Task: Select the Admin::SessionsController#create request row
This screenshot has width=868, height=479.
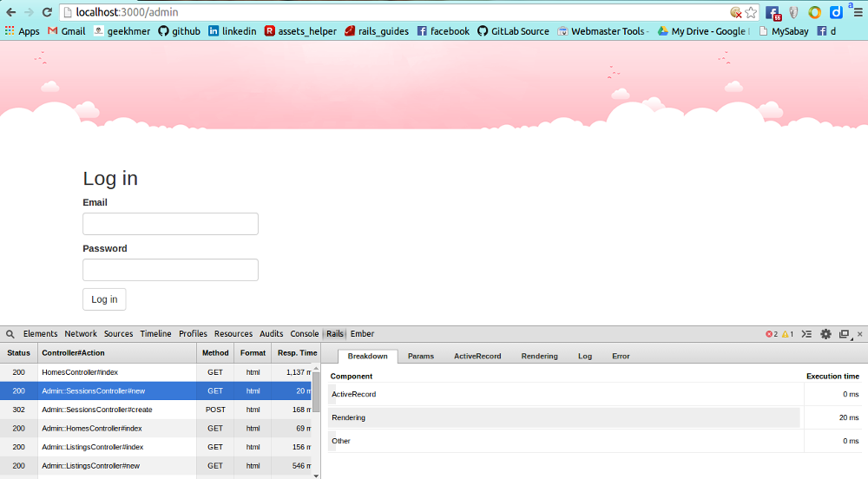Action: tap(156, 410)
